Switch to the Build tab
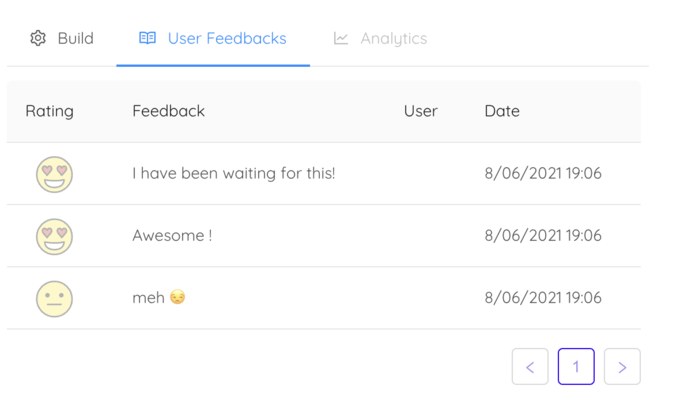Screen dimensions: 680x416 pos(75,39)
